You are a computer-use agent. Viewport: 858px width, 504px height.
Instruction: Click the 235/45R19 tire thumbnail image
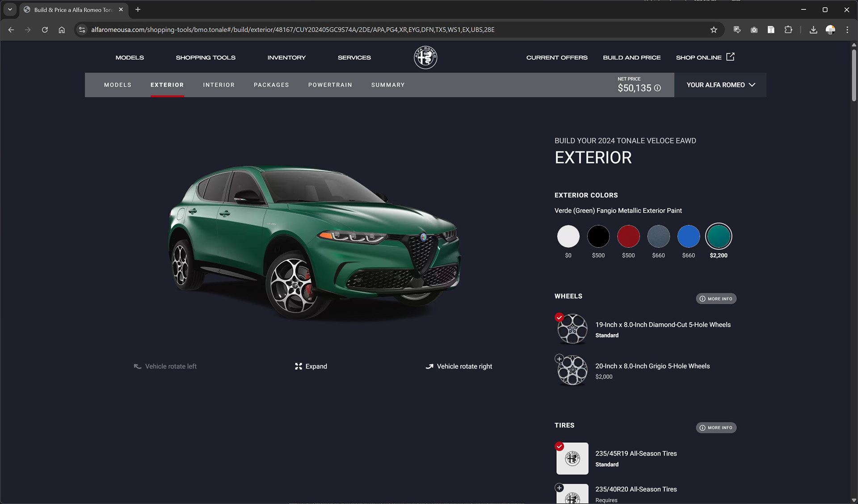pyautogui.click(x=572, y=458)
